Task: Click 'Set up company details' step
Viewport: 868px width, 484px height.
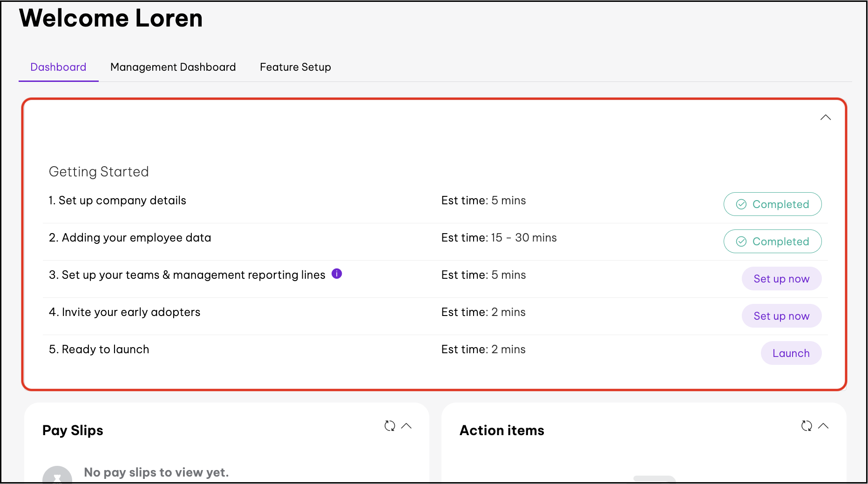Action: [117, 201]
